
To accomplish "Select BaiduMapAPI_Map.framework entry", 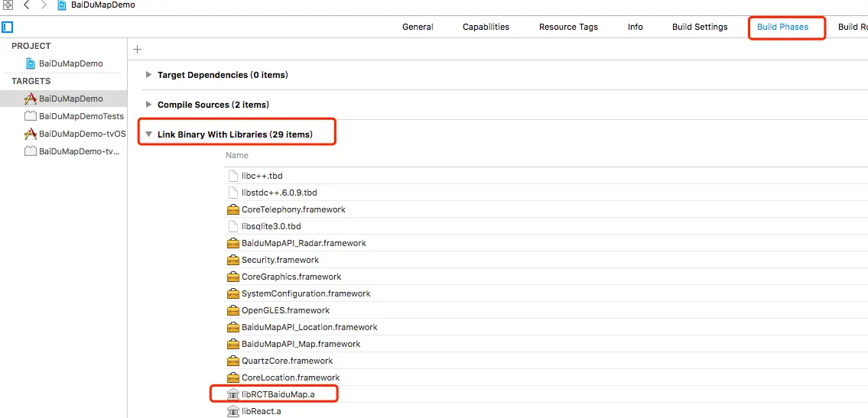I will [x=301, y=344].
